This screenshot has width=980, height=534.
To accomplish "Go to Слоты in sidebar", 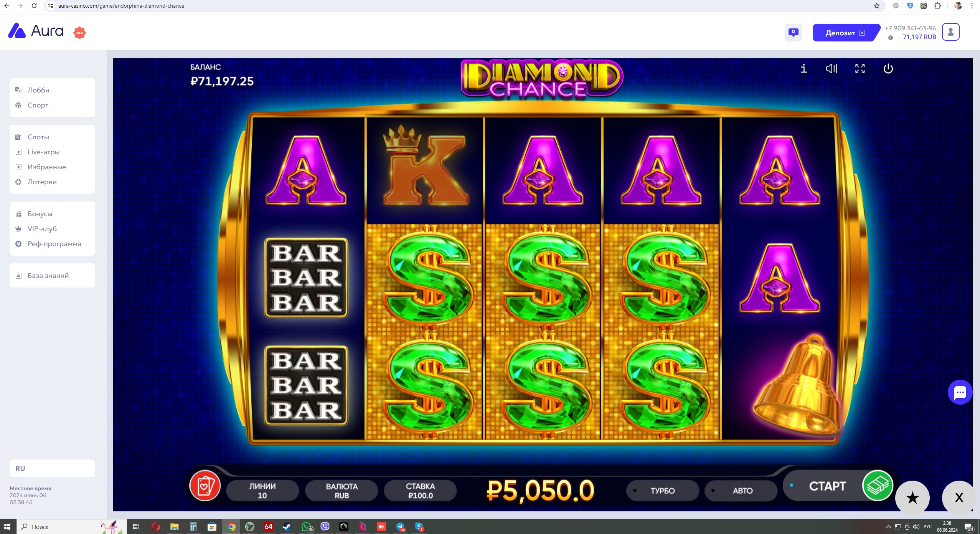I will pos(38,137).
